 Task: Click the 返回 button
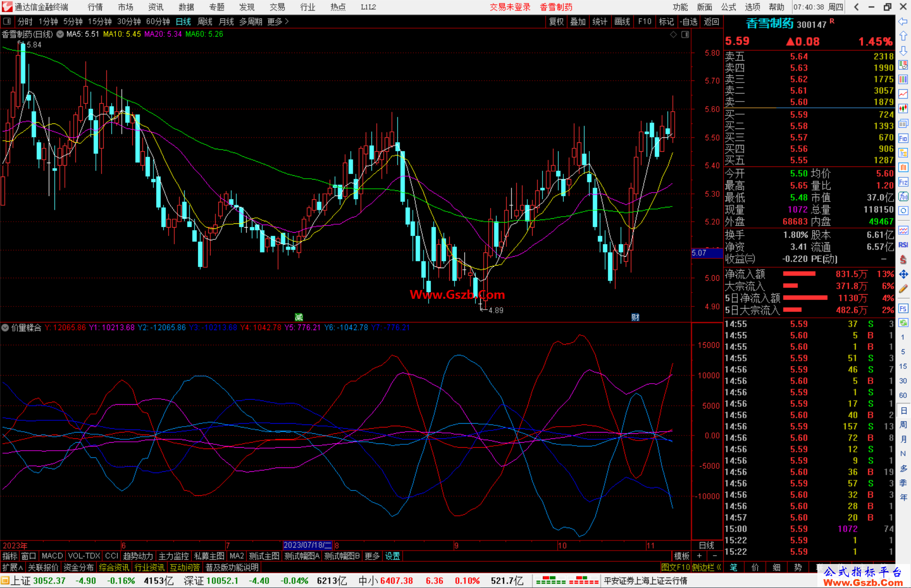tap(712, 21)
